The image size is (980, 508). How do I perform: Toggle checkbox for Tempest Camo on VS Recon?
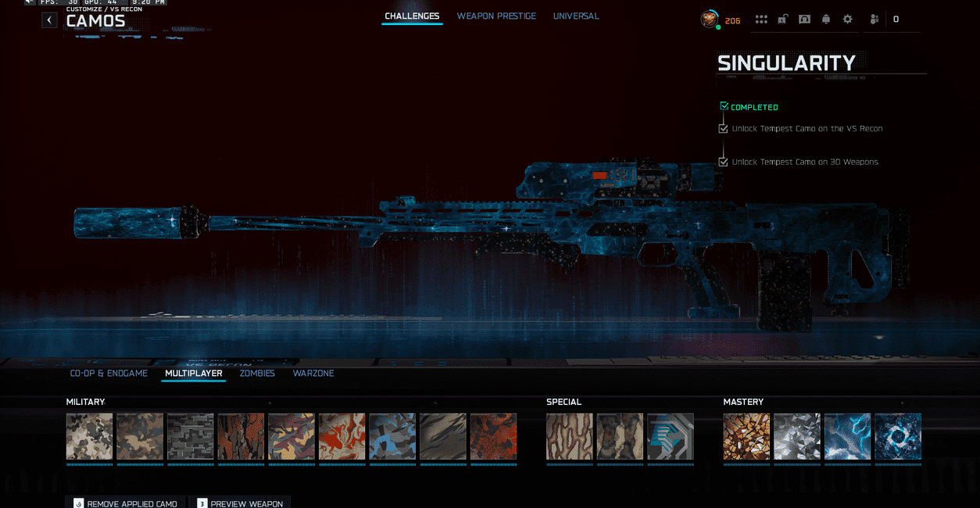(724, 129)
